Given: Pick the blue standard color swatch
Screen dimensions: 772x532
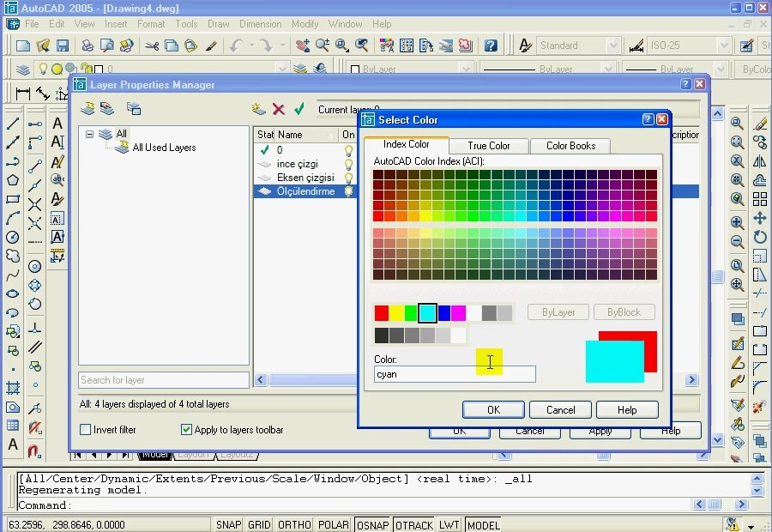Looking at the screenshot, I should tap(443, 313).
